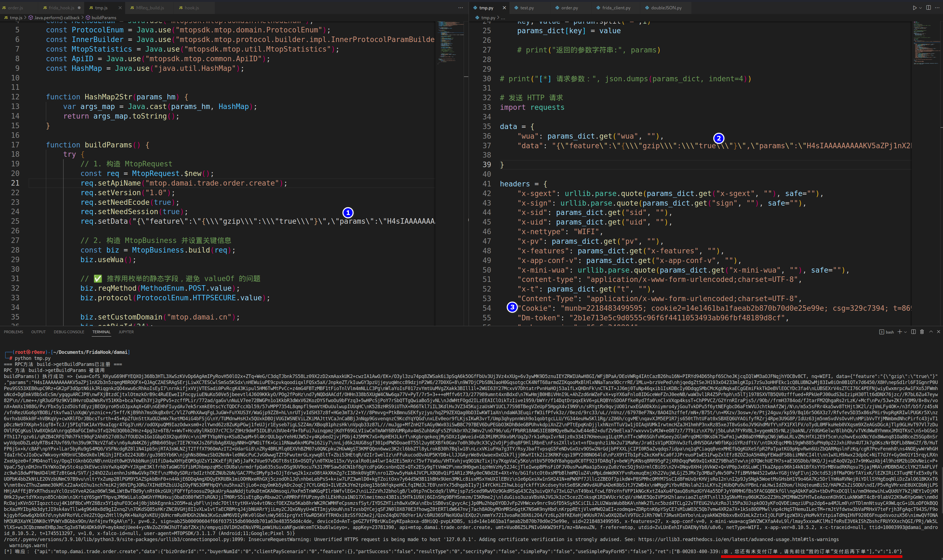Split the terminal panel
The image size is (943, 560).
(913, 332)
